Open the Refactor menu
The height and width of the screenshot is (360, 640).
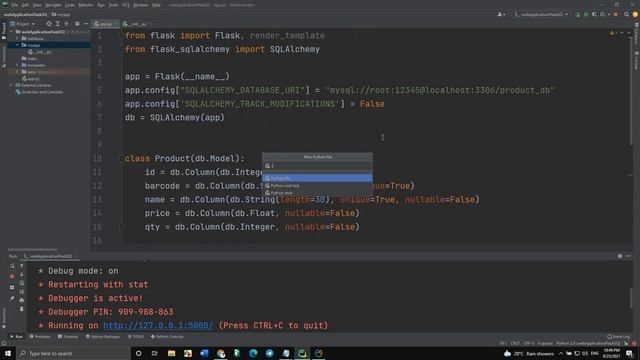click(86, 5)
